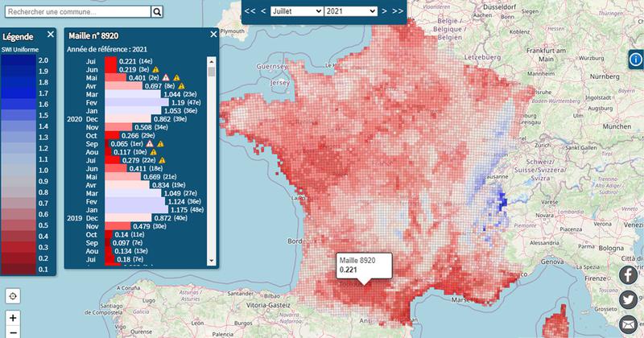Click the geolocate target icon
644x338 pixels.
click(12, 295)
